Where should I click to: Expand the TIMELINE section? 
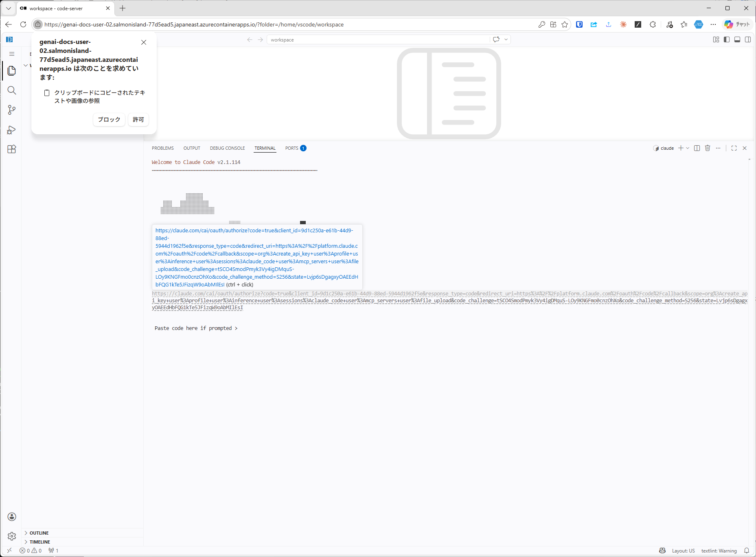pyautogui.click(x=39, y=542)
